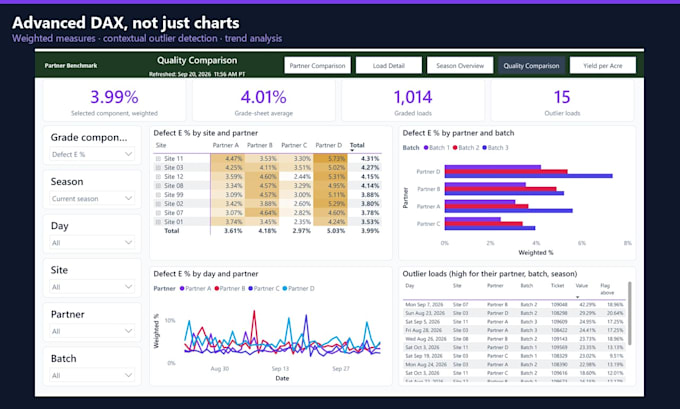Open the Site slicer dropdown
This screenshot has width=680, height=409.
[92, 287]
